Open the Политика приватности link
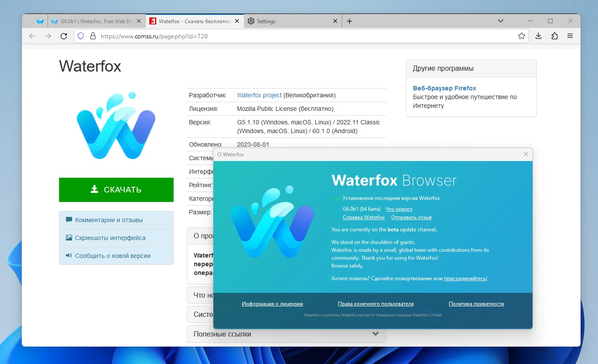This screenshot has height=364, width=598. [x=476, y=304]
